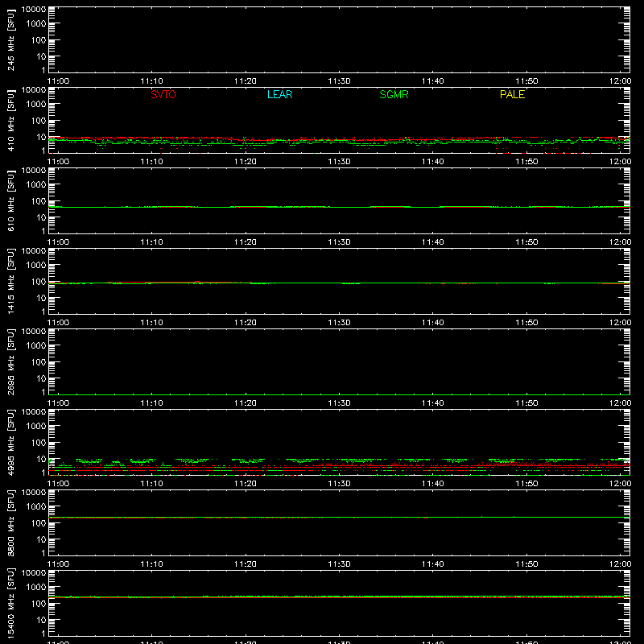Click the 10000 y-axis label of 245 MHz panel
The height and width of the screenshot is (644, 644).
pyautogui.click(x=34, y=10)
